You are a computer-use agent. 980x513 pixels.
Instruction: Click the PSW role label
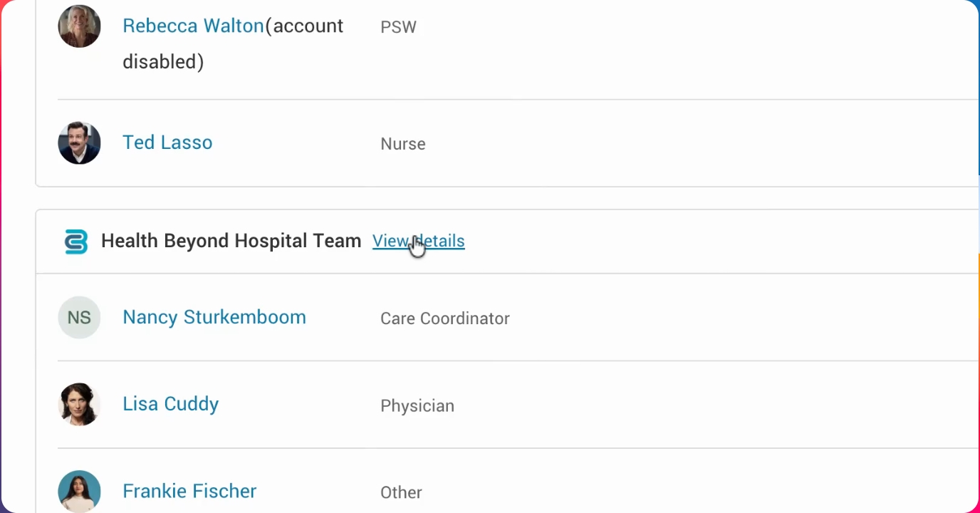click(398, 27)
